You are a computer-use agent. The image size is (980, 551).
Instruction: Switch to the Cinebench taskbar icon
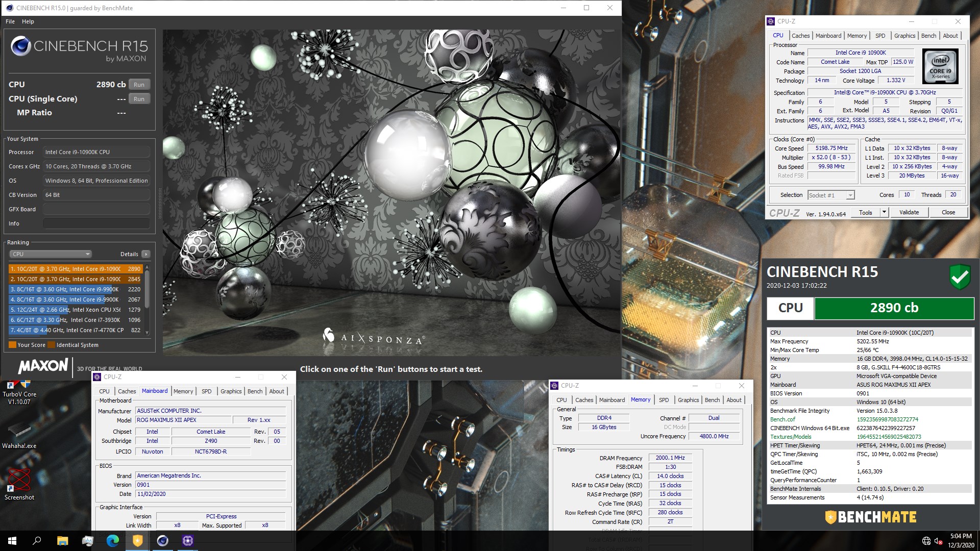click(x=162, y=541)
